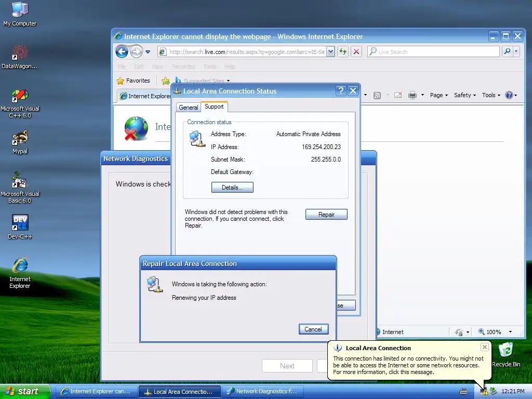Open Microsoft Visual C++ 6.0 shortcut
Screen dimensions: 532x399
pos(20,103)
